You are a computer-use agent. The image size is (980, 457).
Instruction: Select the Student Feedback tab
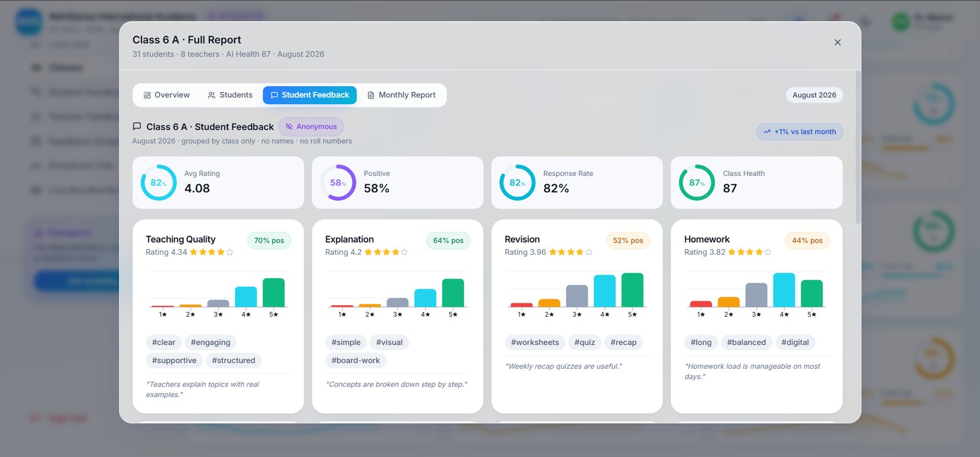tap(310, 95)
